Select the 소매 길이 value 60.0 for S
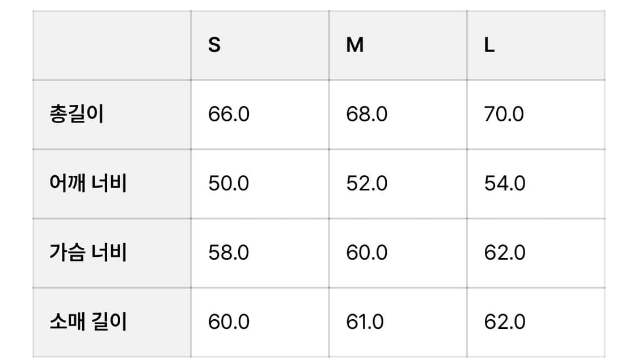This screenshot has height=364, width=638. pos(229,322)
